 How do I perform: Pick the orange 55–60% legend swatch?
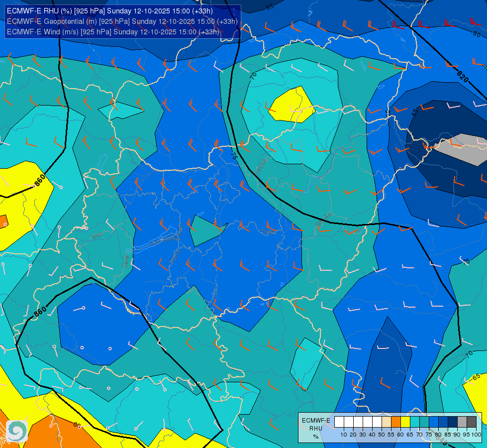[396, 422]
